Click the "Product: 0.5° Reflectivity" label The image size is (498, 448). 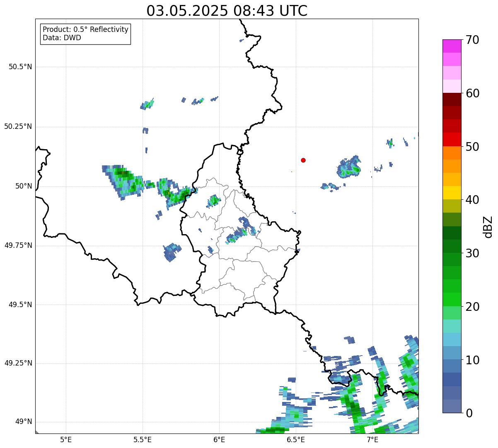[x=85, y=30]
